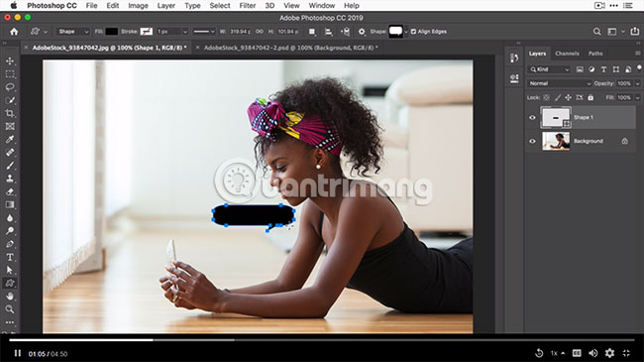Toggle lock all padlock
The height and width of the screenshot is (362, 644).
[590, 97]
